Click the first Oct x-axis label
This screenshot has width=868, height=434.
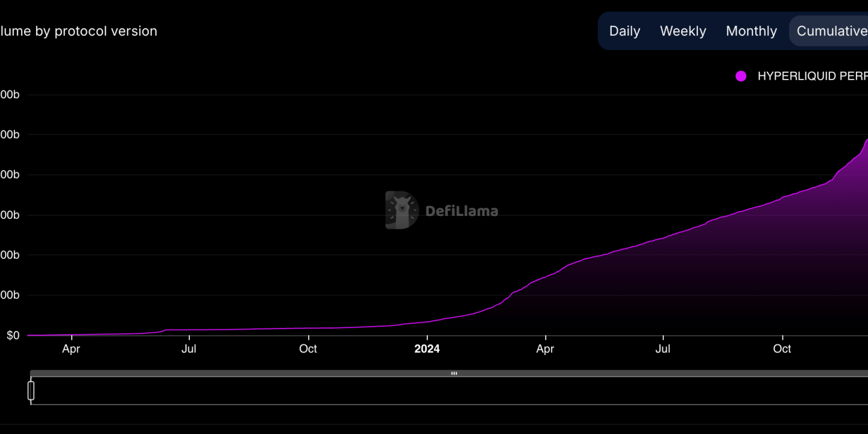point(309,349)
